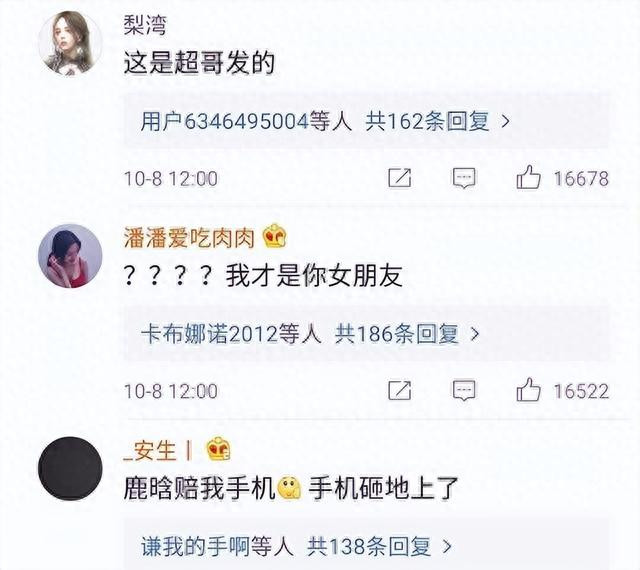This screenshot has width=640, height=570.
Task: Open replier 卡布娜诺2012 link
Action: [209, 334]
